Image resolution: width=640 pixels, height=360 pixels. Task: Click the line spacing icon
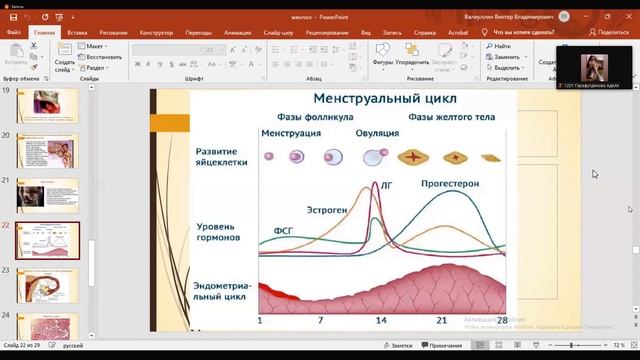coord(336,50)
